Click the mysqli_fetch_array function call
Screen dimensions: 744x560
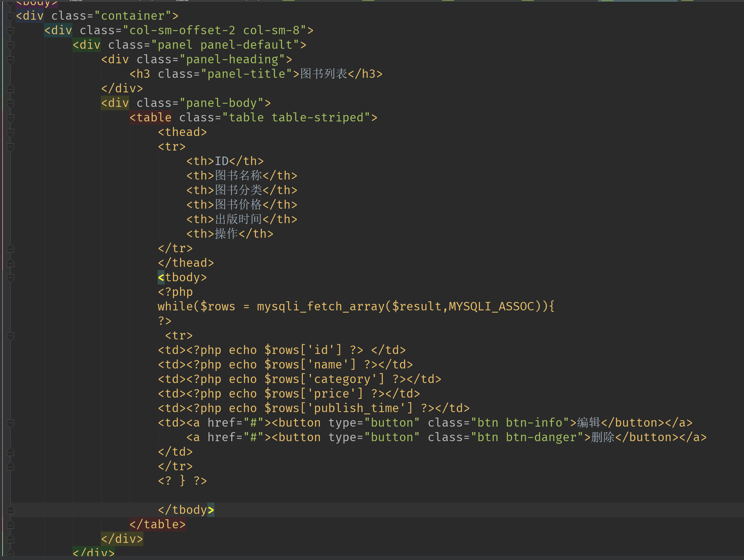(x=321, y=306)
